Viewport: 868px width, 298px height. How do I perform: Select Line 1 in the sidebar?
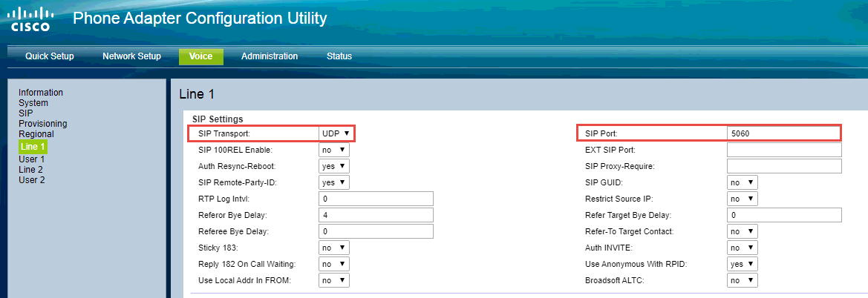click(x=33, y=147)
